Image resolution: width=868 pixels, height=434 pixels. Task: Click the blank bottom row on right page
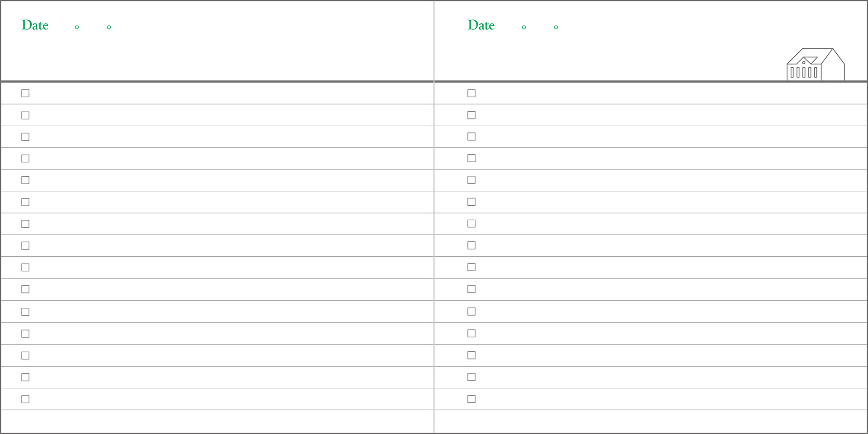(651, 421)
